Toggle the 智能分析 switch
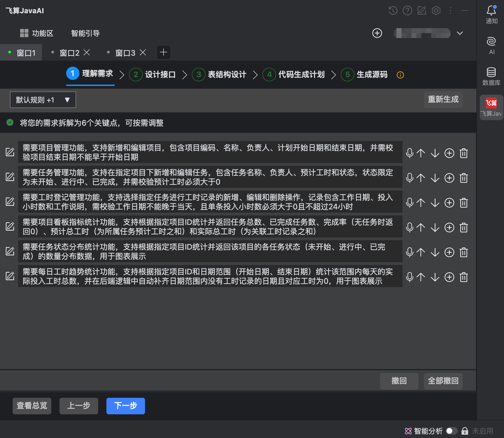The image size is (504, 438). click(452, 431)
